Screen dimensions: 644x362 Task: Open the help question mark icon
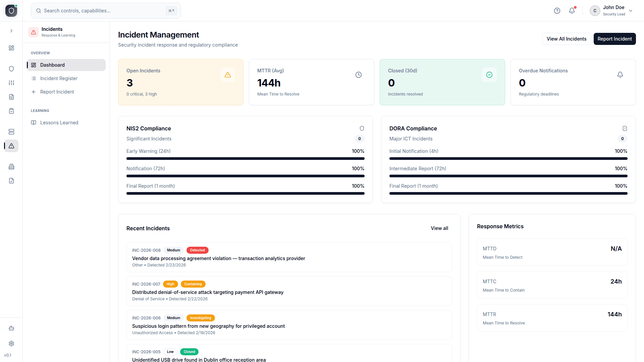click(557, 10)
